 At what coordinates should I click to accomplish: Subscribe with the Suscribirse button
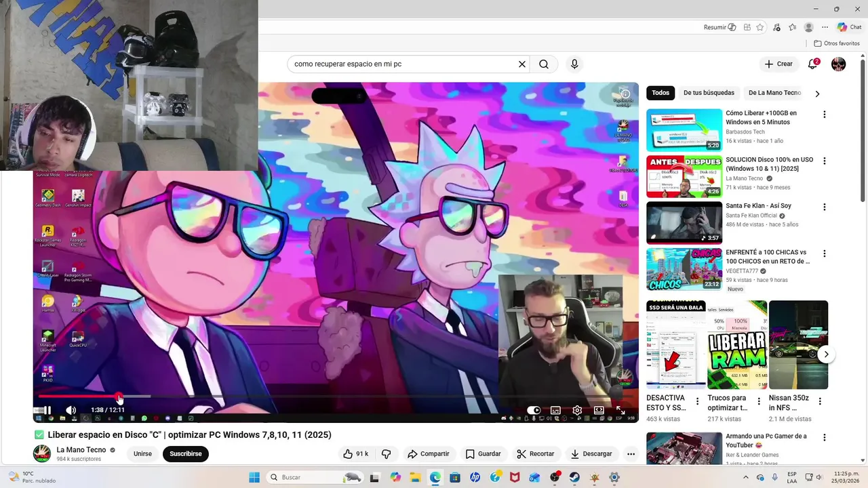(186, 454)
